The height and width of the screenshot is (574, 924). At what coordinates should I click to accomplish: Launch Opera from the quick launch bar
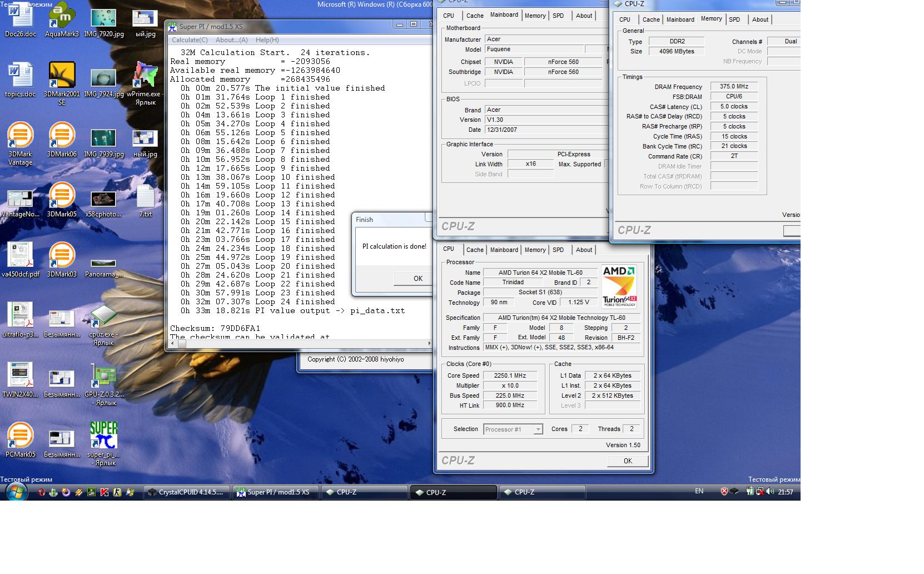coord(41,492)
